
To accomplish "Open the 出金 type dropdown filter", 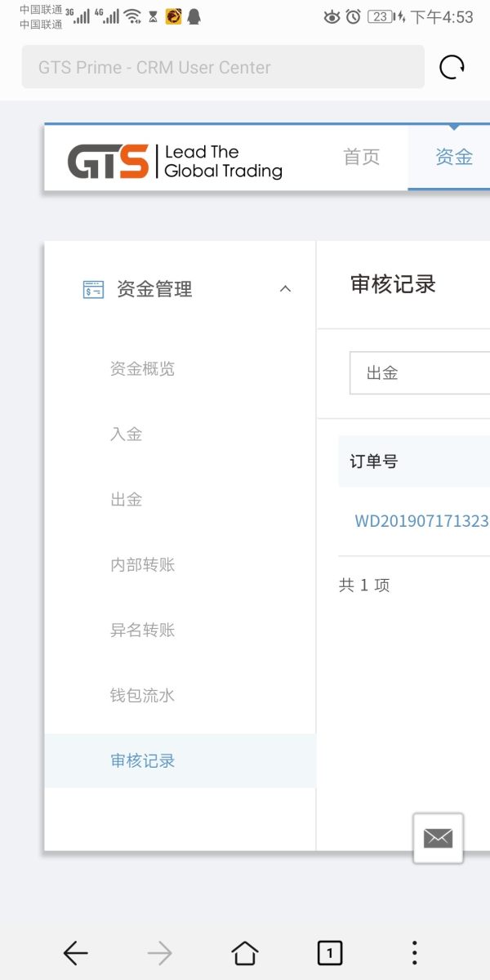I will [x=420, y=373].
